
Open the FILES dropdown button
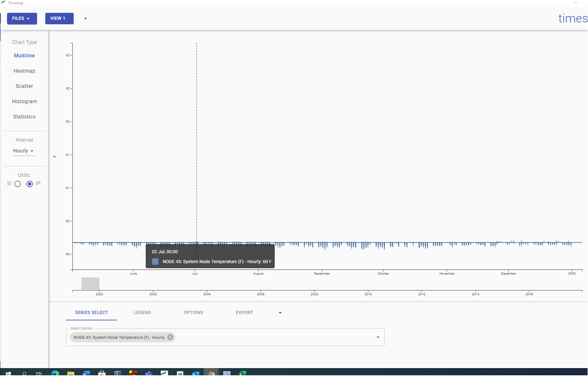click(x=22, y=19)
